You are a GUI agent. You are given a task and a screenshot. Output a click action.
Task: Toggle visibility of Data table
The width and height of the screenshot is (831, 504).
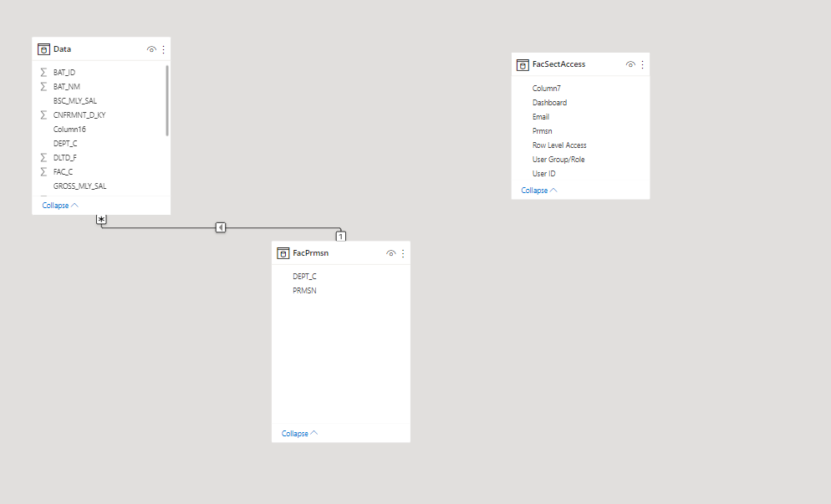(x=151, y=49)
